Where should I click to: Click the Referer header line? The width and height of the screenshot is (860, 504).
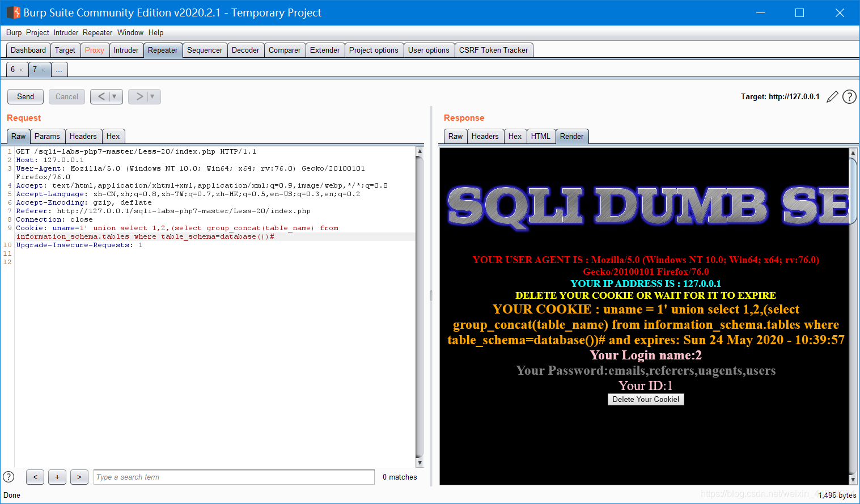tap(163, 211)
